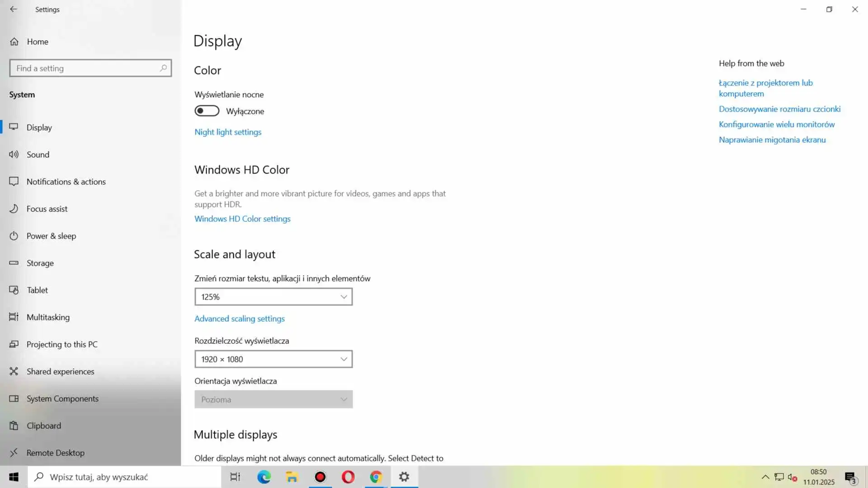Open Night light settings link
The width and height of the screenshot is (868, 488).
point(228,132)
